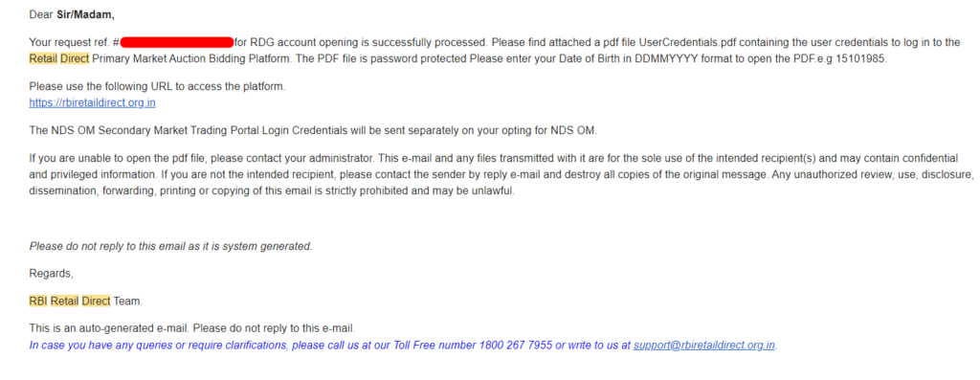
Task: Click "This is an auto-generated e-mail" line
Action: pos(192,327)
